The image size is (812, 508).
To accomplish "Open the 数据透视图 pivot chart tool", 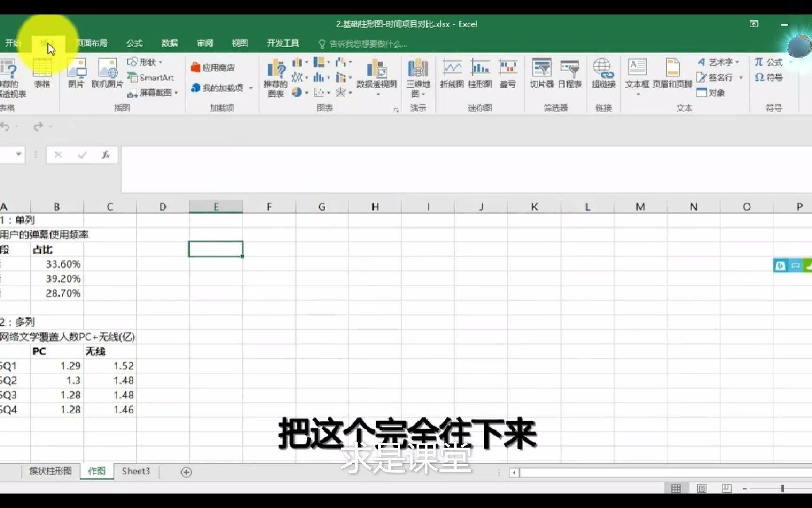I will coord(376,77).
